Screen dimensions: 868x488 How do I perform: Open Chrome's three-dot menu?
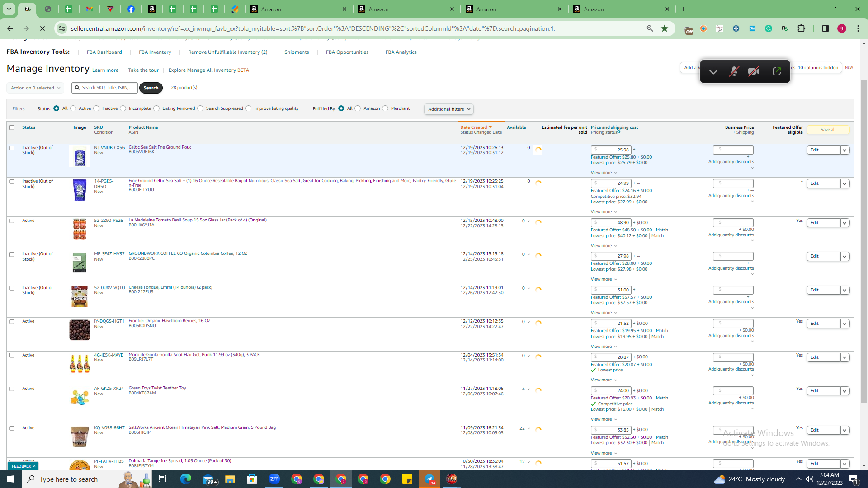click(858, 28)
